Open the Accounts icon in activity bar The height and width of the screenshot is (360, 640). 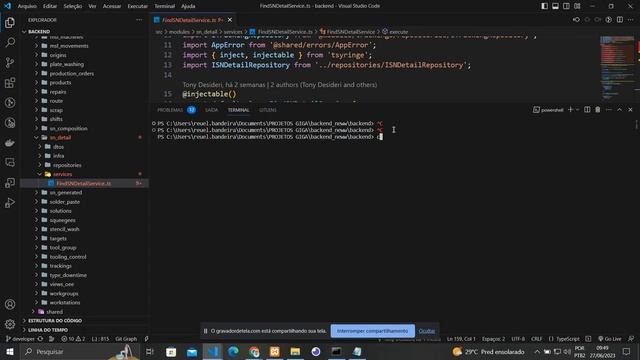10,304
